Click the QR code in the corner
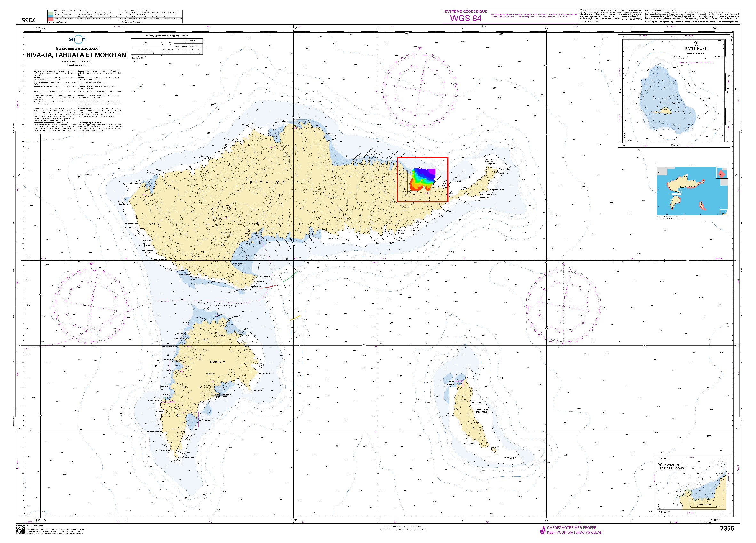The image size is (756, 543). (20, 529)
